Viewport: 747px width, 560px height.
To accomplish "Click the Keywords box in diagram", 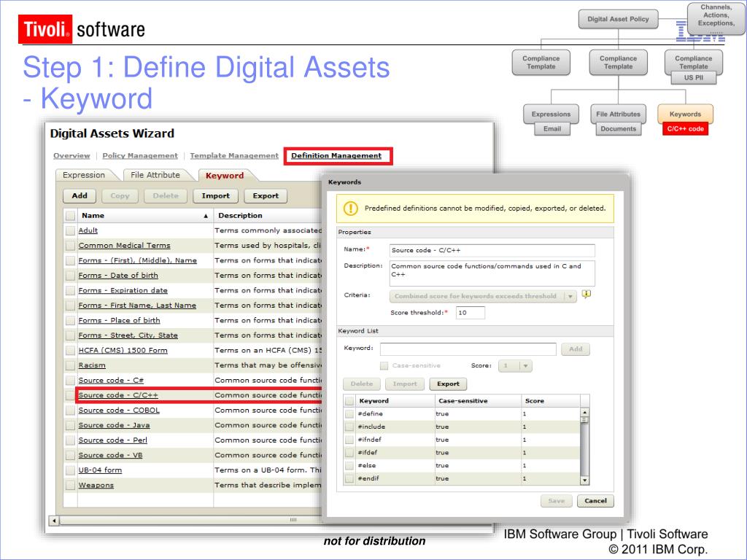I will (685, 114).
